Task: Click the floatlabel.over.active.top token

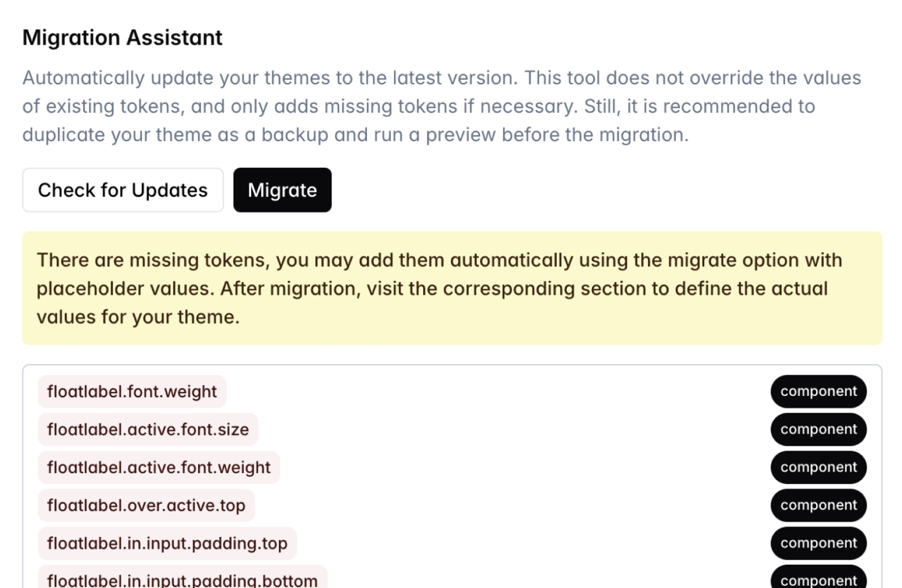Action: click(x=146, y=505)
